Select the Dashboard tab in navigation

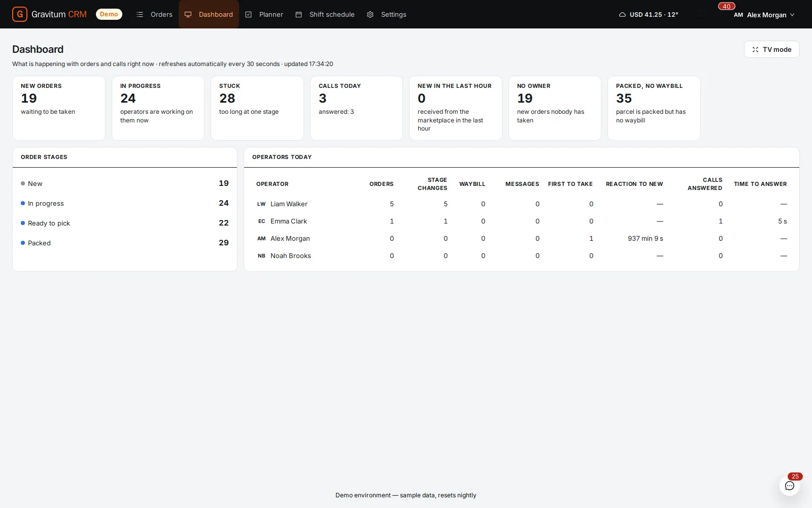209,14
